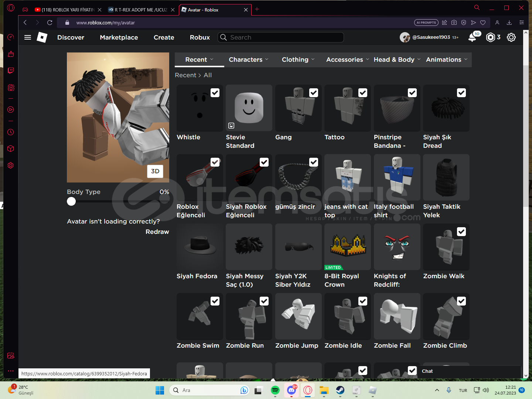
Task: Open the Roblox hamburger navigation menu
Action: (28, 37)
